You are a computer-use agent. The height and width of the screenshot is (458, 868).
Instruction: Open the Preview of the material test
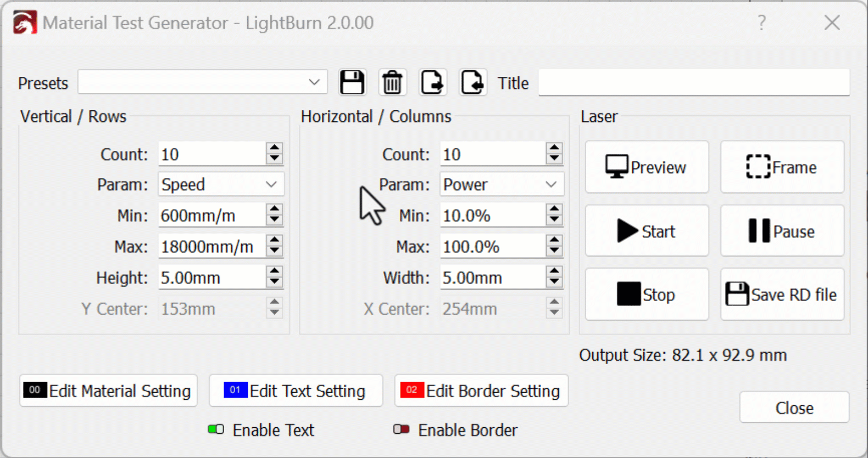tap(647, 167)
